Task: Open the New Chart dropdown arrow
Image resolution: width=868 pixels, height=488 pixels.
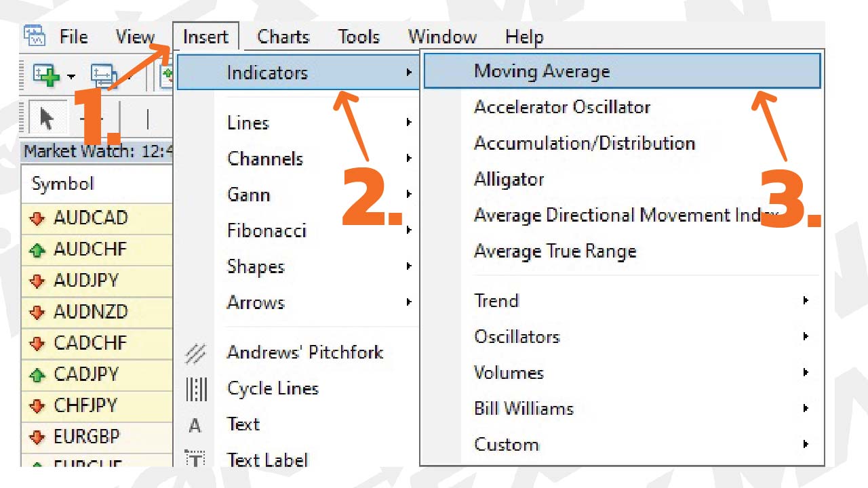Action: 71,76
